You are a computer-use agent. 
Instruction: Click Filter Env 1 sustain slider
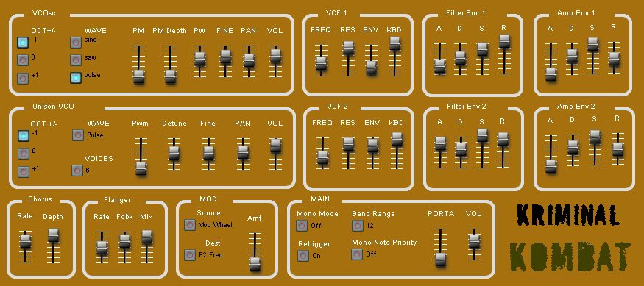tap(483, 49)
